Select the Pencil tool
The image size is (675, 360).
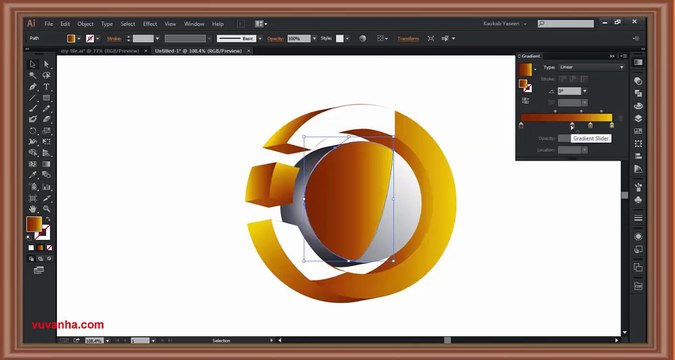46,109
